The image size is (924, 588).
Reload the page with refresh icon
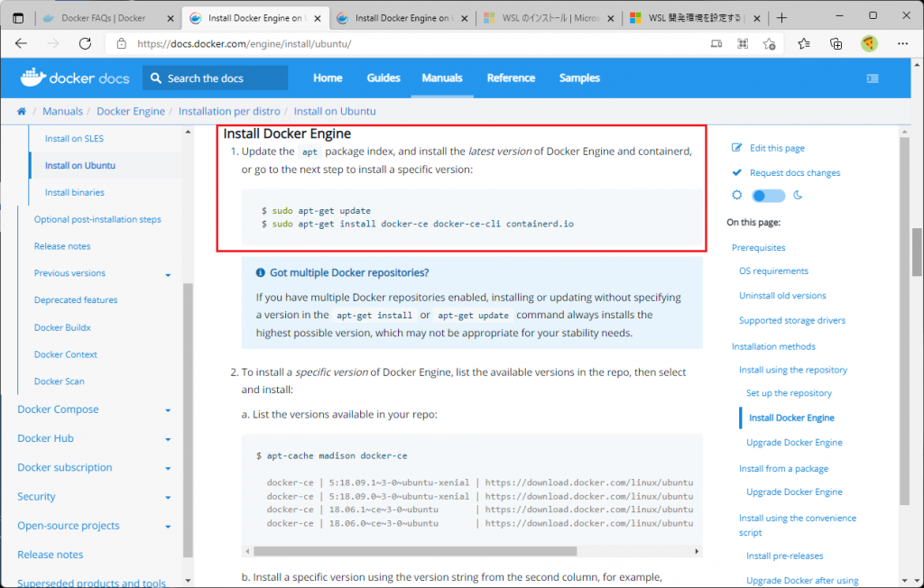pyautogui.click(x=86, y=43)
